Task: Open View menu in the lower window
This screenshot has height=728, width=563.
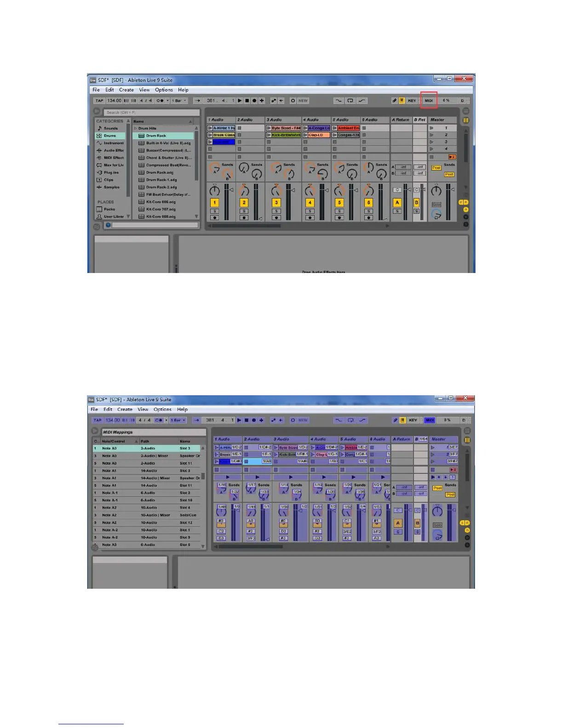Action: tap(143, 409)
